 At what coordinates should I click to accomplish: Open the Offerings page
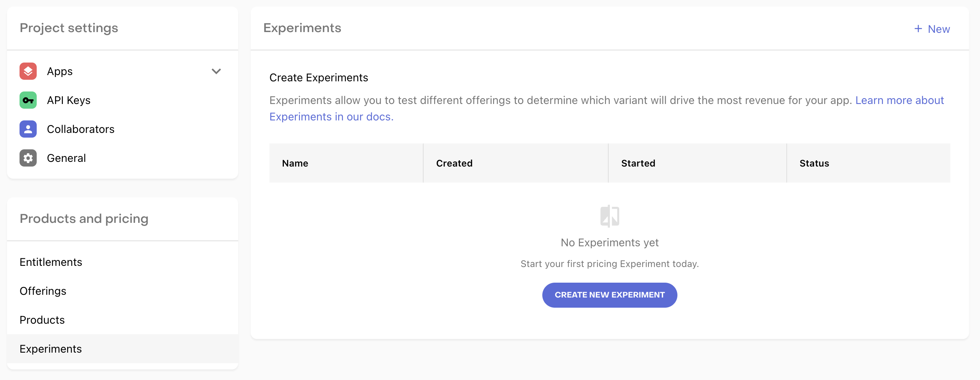click(43, 291)
